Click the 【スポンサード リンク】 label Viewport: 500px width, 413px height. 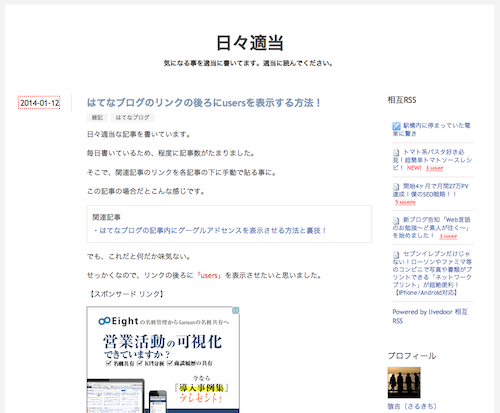point(126,294)
